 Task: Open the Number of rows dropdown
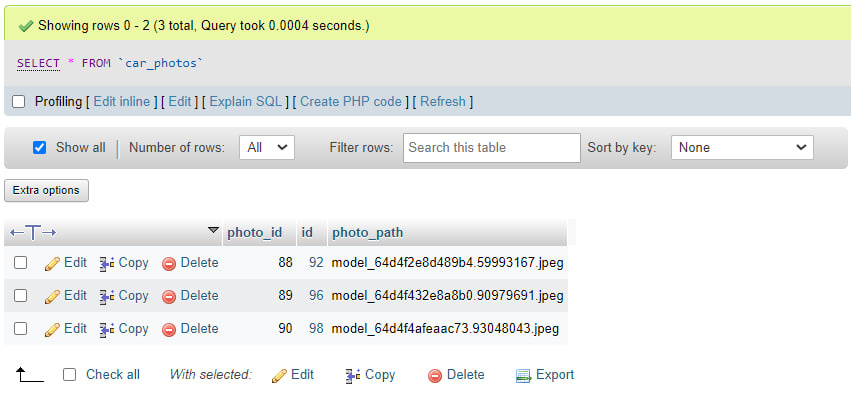click(x=266, y=148)
